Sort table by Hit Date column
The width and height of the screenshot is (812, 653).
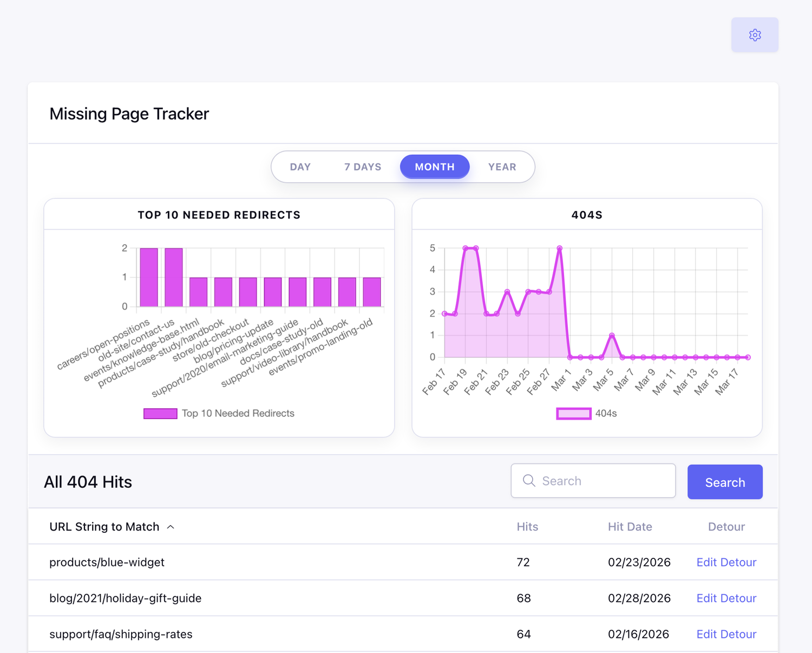coord(630,527)
